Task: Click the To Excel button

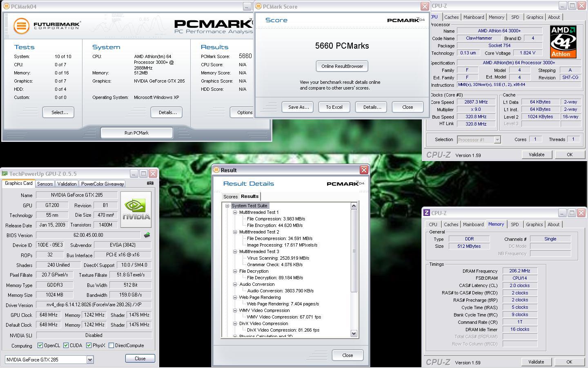Action: tap(334, 107)
